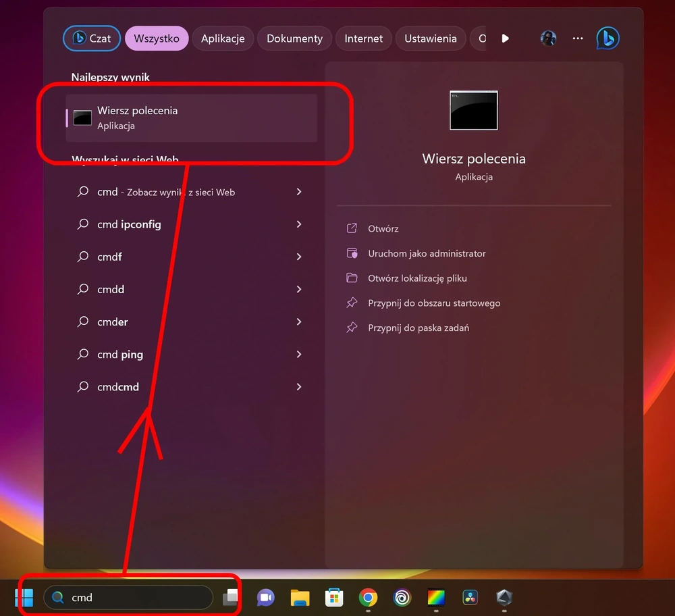Expand the 'cmdcmd' chevron
The height and width of the screenshot is (616, 675).
pos(299,387)
